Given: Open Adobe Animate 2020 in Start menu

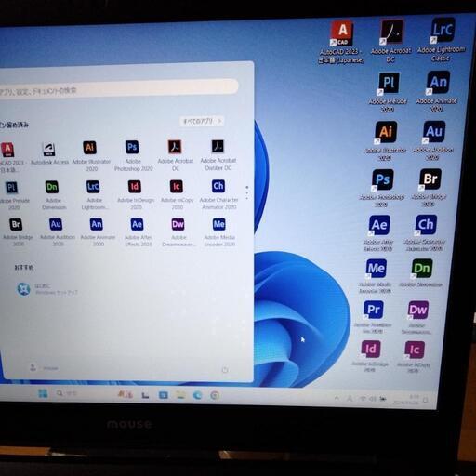Looking at the screenshot, I should [98, 231].
